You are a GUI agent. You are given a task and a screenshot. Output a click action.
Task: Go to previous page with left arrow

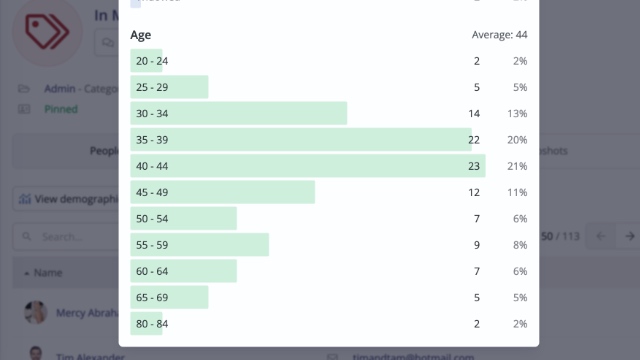coord(601,236)
